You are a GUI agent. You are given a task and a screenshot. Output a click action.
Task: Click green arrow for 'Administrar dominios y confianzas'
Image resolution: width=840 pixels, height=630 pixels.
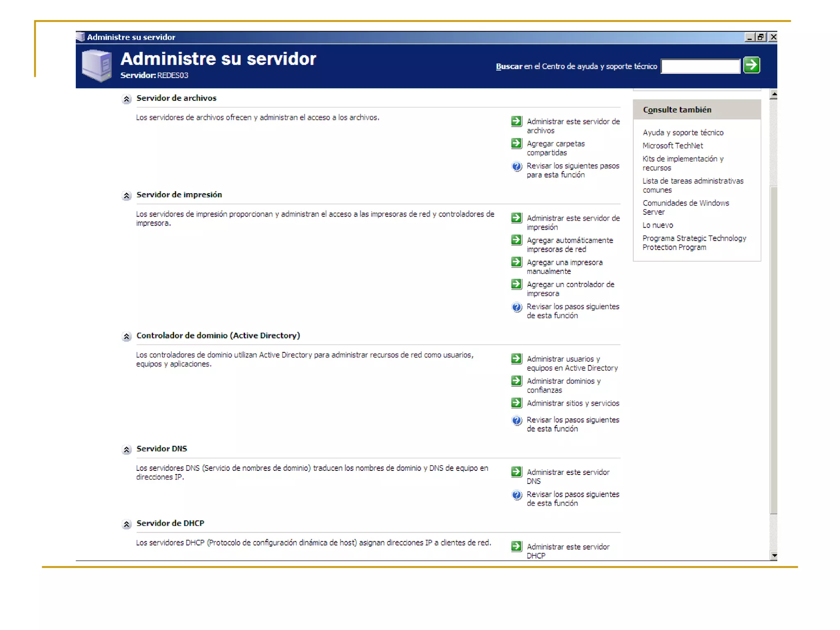[x=516, y=381]
